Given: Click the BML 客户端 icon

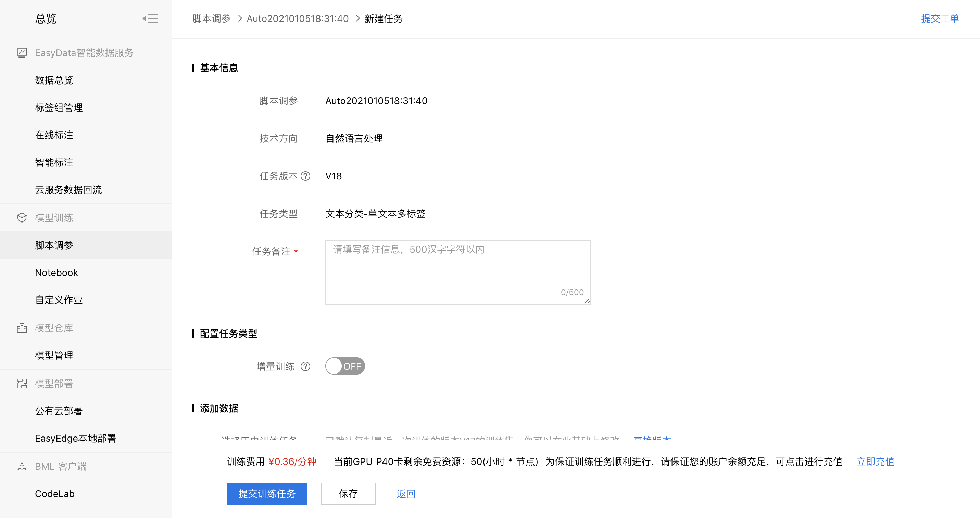Looking at the screenshot, I should [x=22, y=467].
